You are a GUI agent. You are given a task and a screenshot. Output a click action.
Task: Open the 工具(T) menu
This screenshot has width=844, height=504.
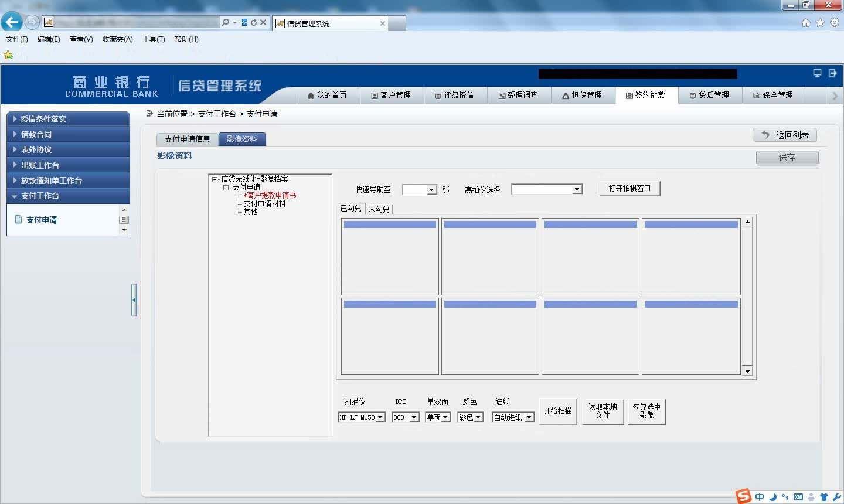pyautogui.click(x=154, y=39)
